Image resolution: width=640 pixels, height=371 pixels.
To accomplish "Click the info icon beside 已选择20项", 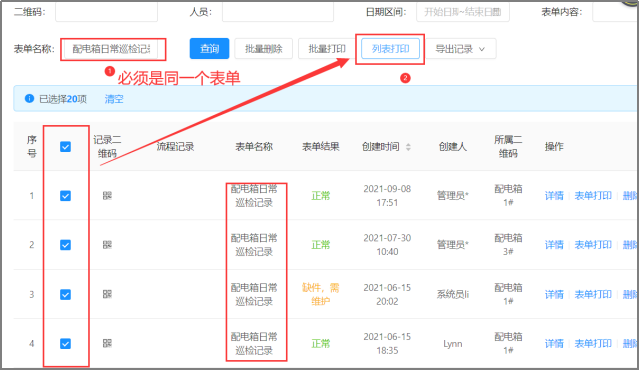I will [29, 98].
